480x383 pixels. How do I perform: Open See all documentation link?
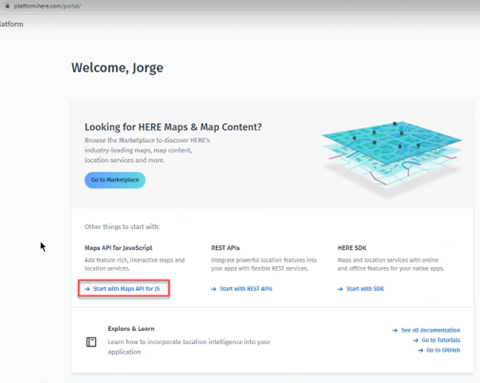click(430, 330)
